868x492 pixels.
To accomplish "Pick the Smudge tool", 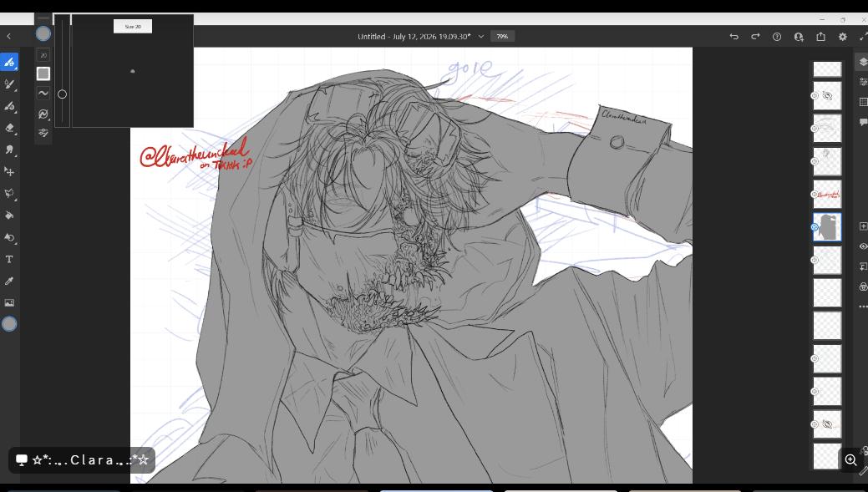I will coord(9,150).
